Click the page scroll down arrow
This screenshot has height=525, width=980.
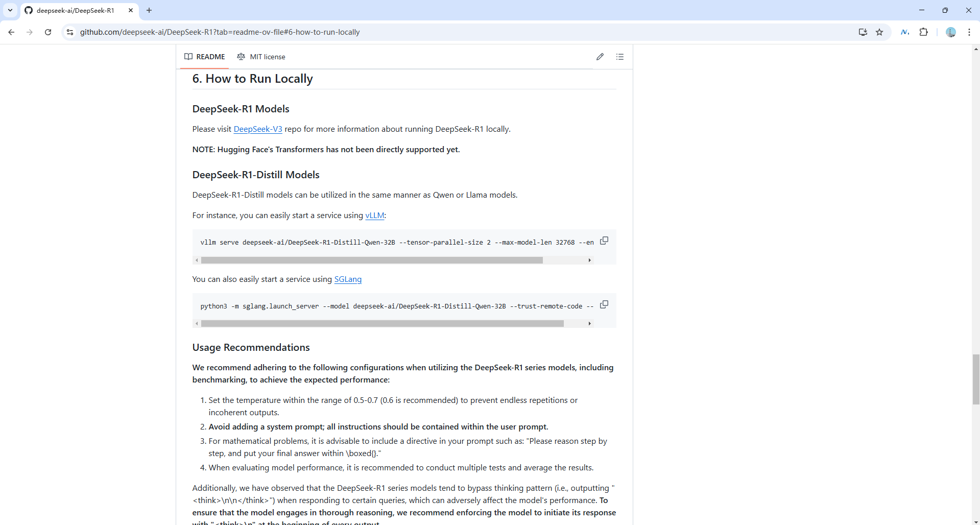coord(976,521)
